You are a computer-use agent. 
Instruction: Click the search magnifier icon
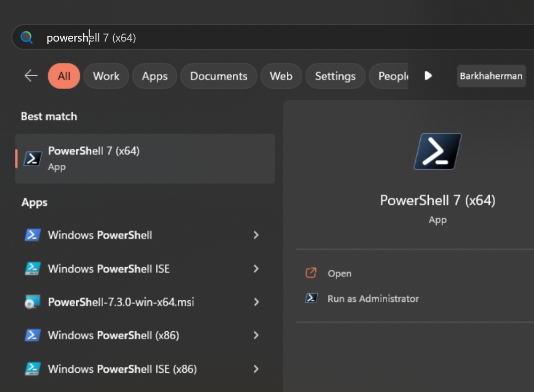point(26,37)
